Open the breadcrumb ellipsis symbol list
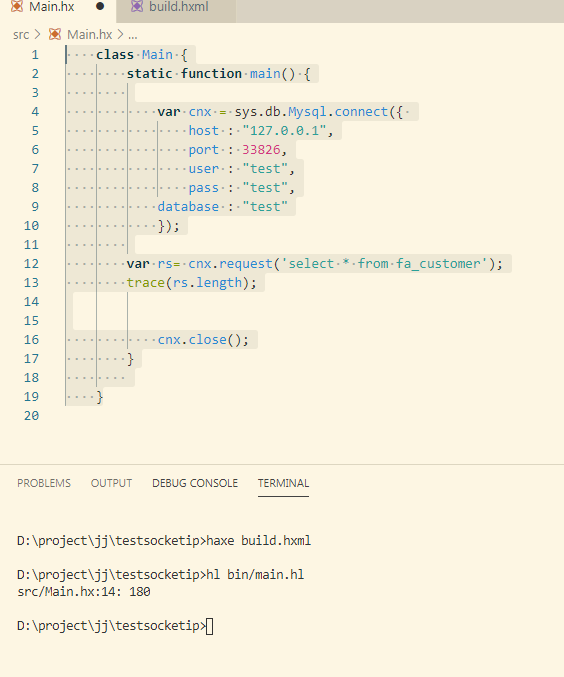Screen dimensions: 564x677 pos(133,35)
